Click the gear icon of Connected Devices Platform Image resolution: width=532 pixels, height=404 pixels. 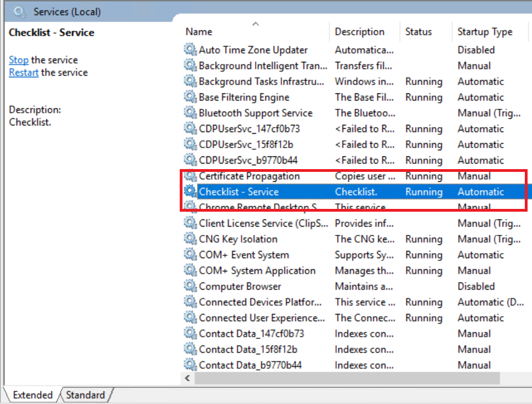point(190,302)
